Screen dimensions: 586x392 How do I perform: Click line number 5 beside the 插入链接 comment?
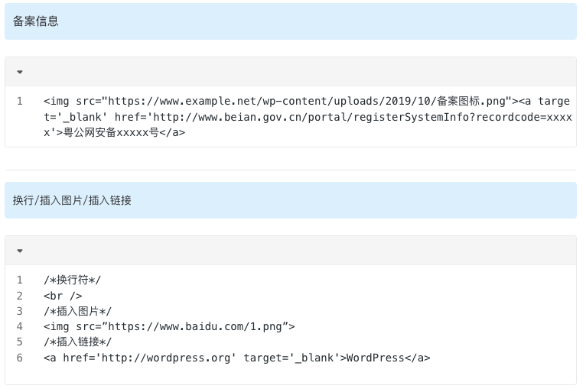click(20, 342)
